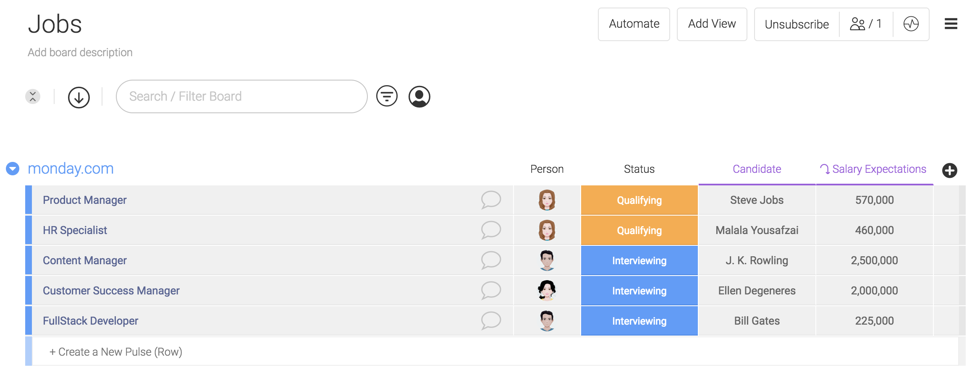980x380 pixels.
Task: Click the Add View button
Action: click(x=712, y=24)
